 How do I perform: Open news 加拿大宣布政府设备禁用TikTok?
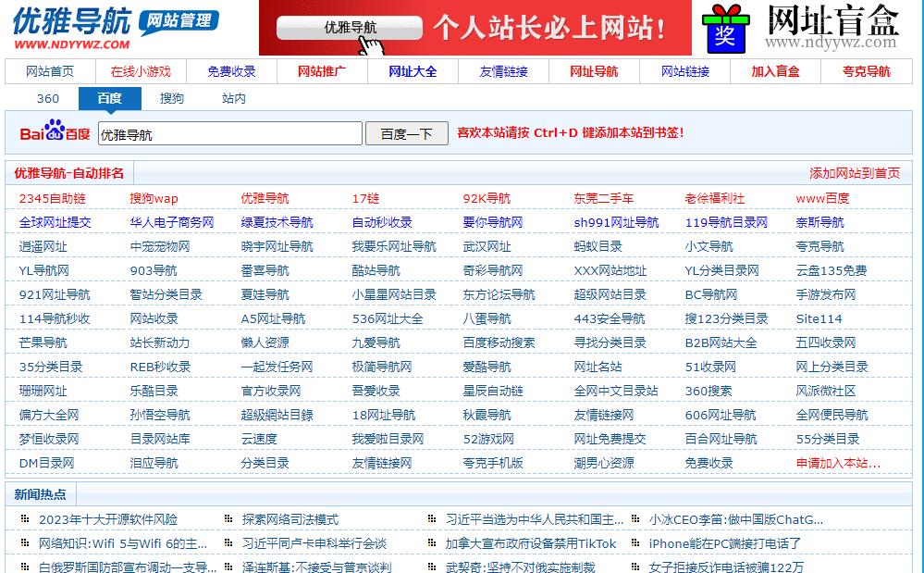pyautogui.click(x=530, y=543)
